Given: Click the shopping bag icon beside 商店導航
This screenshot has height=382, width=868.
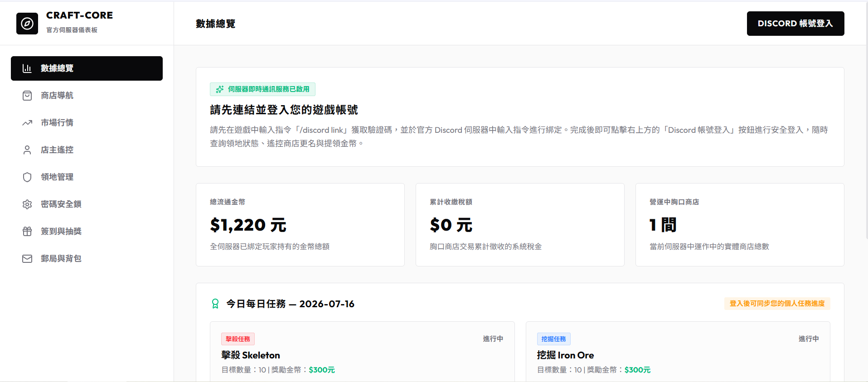Looking at the screenshot, I should tap(27, 96).
